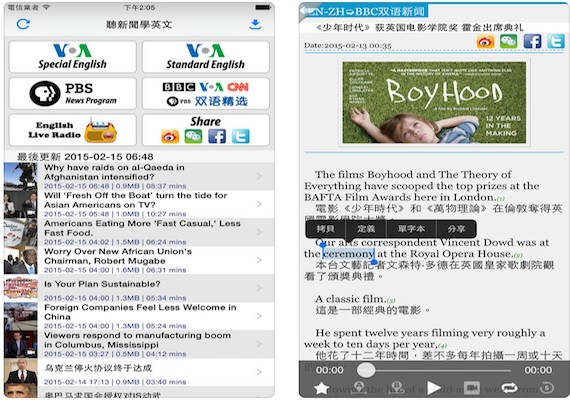Image resolution: width=570 pixels, height=400 pixels.
Task: Open VOA Special English section
Action: (x=72, y=57)
